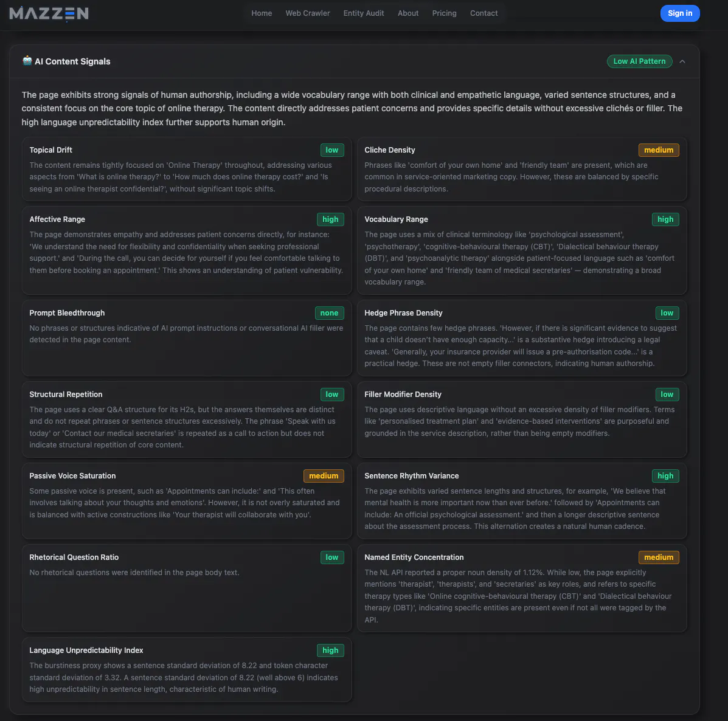The image size is (728, 721).
Task: Select the Passive Voice Saturation title
Action: coord(72,475)
